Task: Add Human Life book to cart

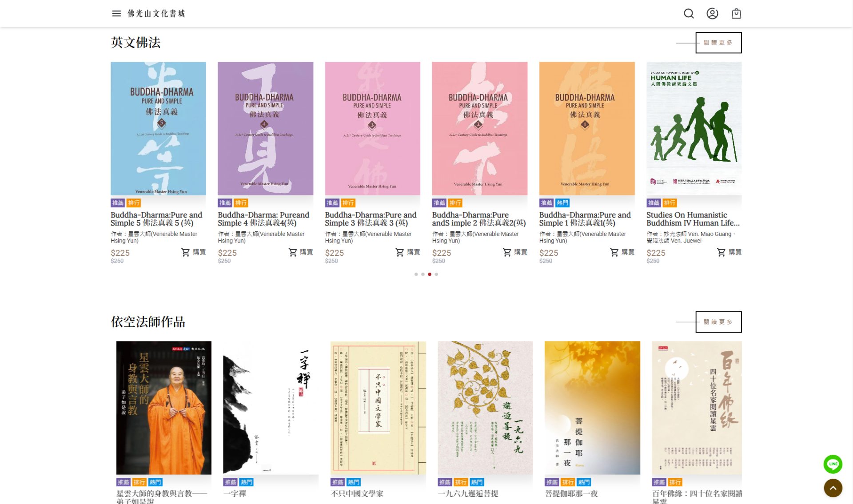Action: 729,252
